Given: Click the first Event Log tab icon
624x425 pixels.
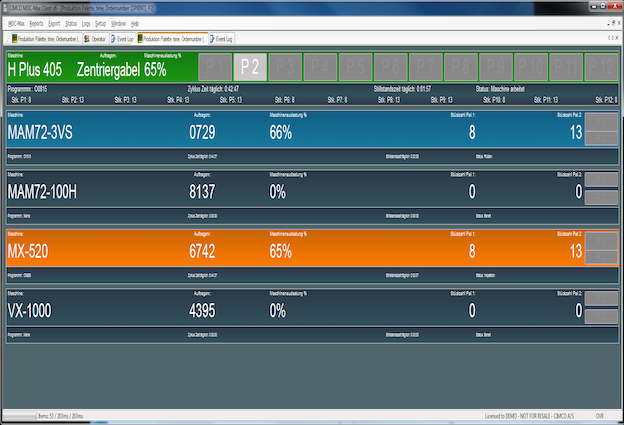Looking at the screenshot, I should click(113, 39).
